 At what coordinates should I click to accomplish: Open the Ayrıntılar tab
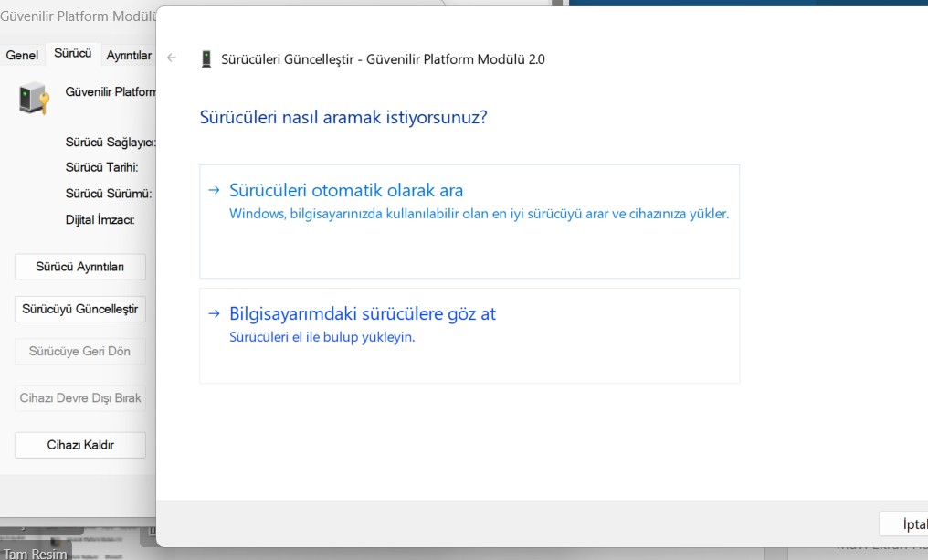pyautogui.click(x=129, y=55)
